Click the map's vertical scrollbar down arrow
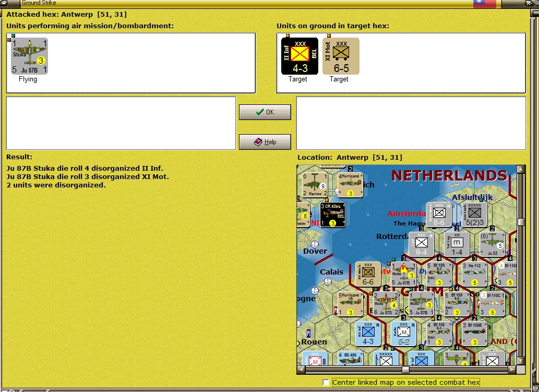 click(x=521, y=361)
